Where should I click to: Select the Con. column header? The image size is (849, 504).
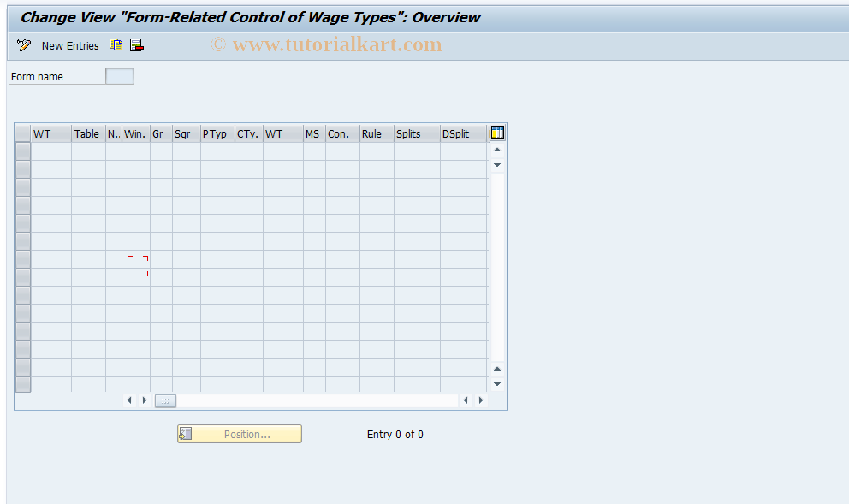tap(342, 133)
